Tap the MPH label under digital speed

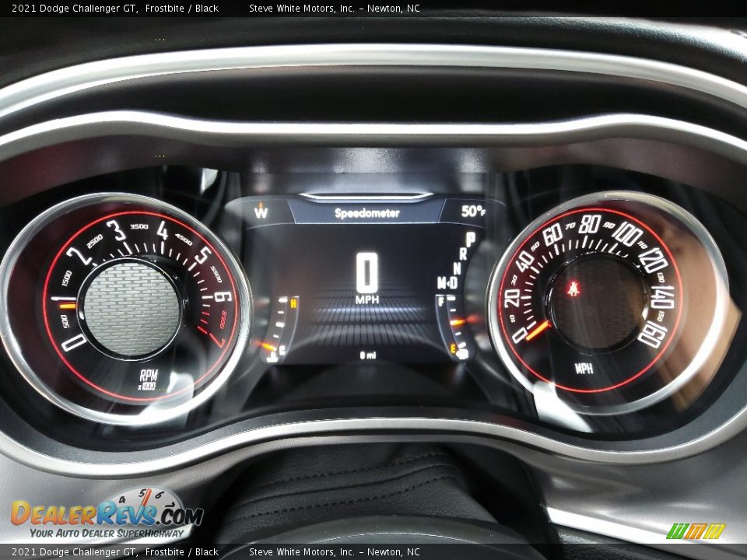[x=366, y=299]
